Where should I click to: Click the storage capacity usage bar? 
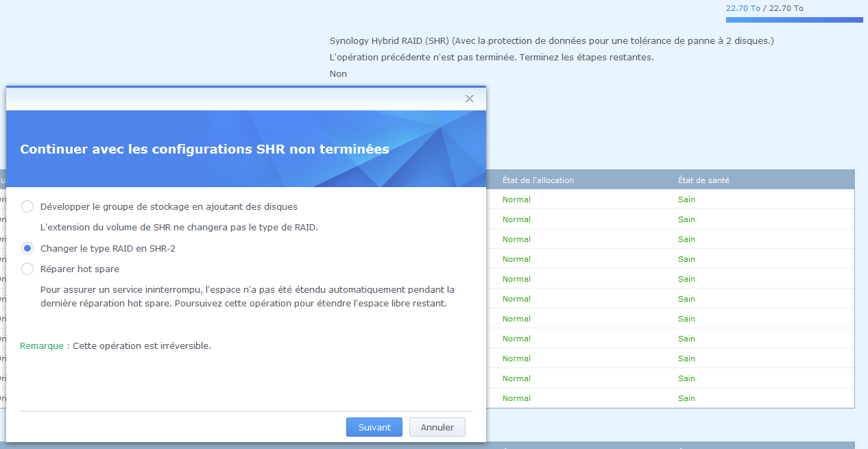pos(794,20)
